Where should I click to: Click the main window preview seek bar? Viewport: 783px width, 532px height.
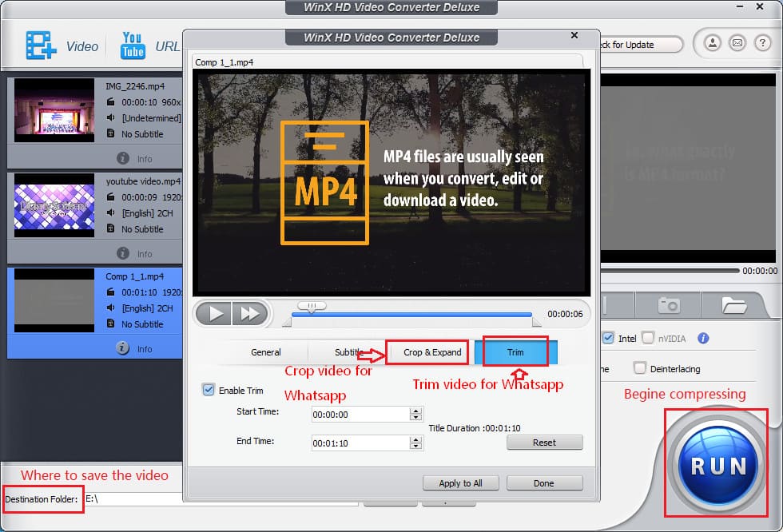point(670,271)
